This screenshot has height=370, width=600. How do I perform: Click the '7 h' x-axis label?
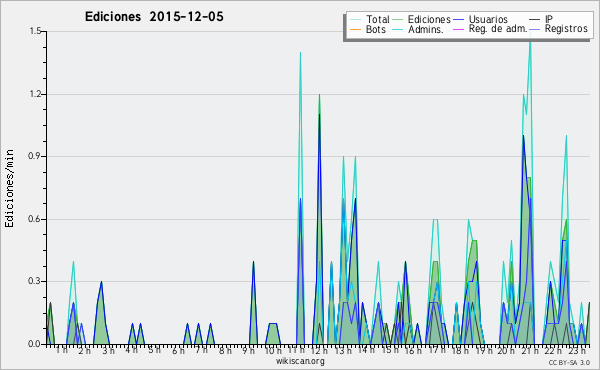pos(201,350)
